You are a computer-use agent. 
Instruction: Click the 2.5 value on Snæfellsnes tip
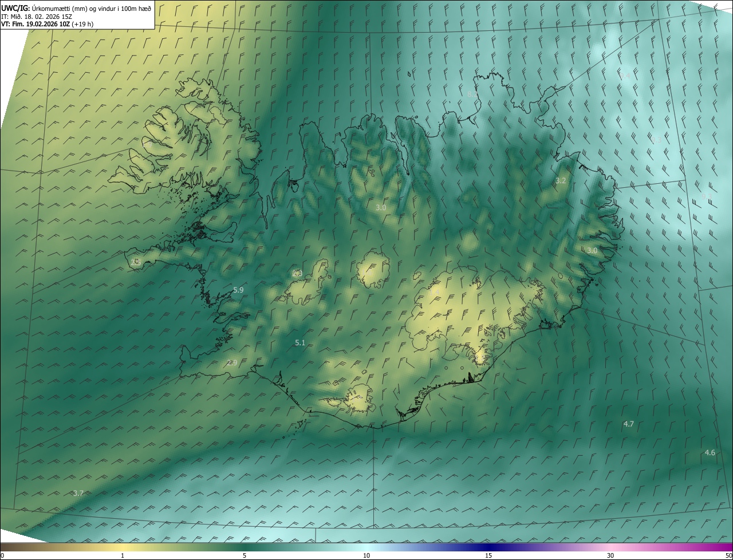136,262
